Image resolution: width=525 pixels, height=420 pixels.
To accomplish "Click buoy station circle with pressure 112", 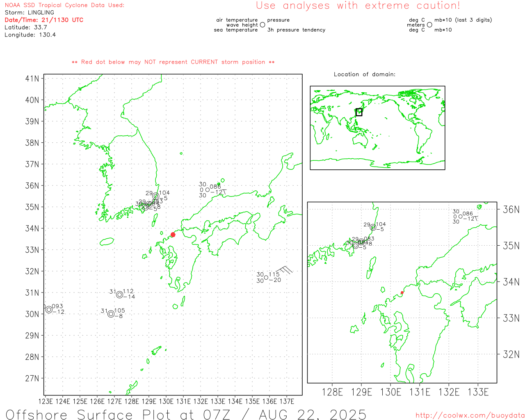I will pyautogui.click(x=119, y=294).
